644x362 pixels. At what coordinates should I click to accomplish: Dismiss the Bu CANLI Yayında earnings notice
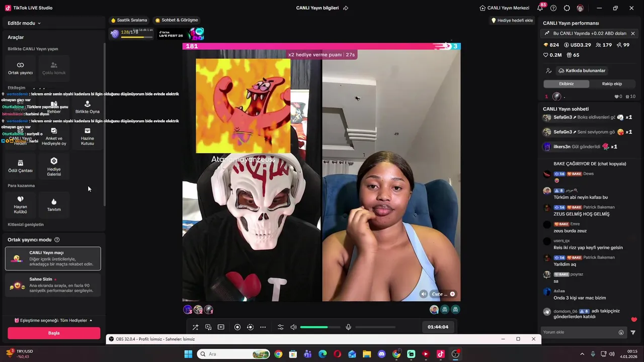point(633,33)
